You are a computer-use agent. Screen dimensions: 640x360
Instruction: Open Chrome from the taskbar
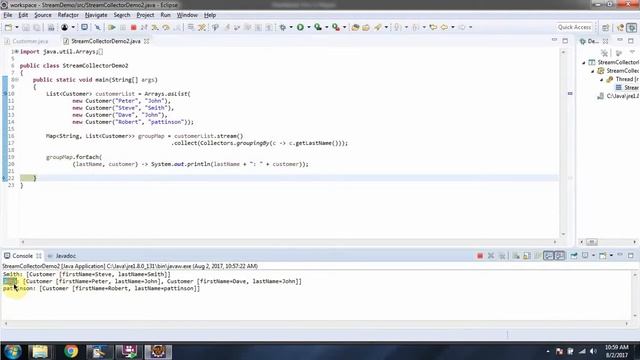[71, 351]
